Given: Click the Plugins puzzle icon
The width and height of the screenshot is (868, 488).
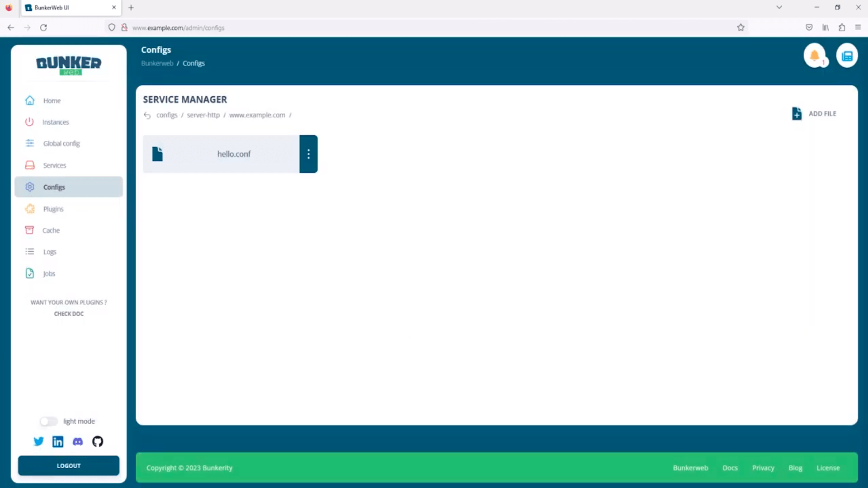Looking at the screenshot, I should [x=30, y=209].
